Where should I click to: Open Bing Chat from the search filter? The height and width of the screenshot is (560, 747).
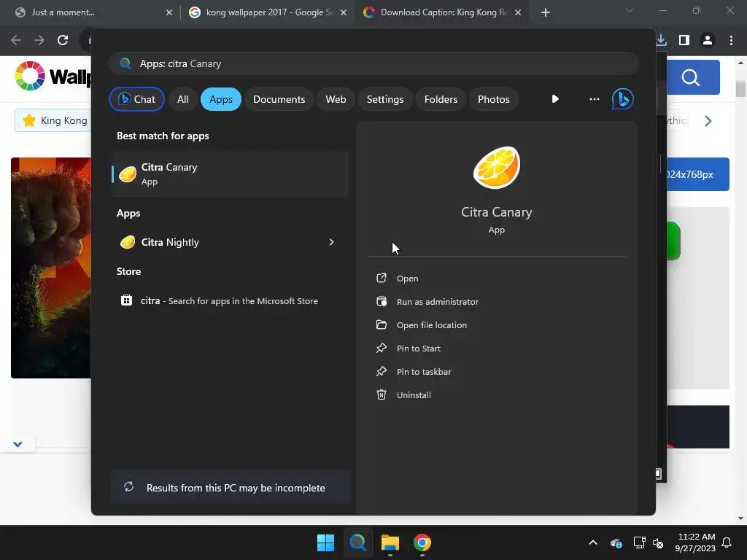(136, 99)
